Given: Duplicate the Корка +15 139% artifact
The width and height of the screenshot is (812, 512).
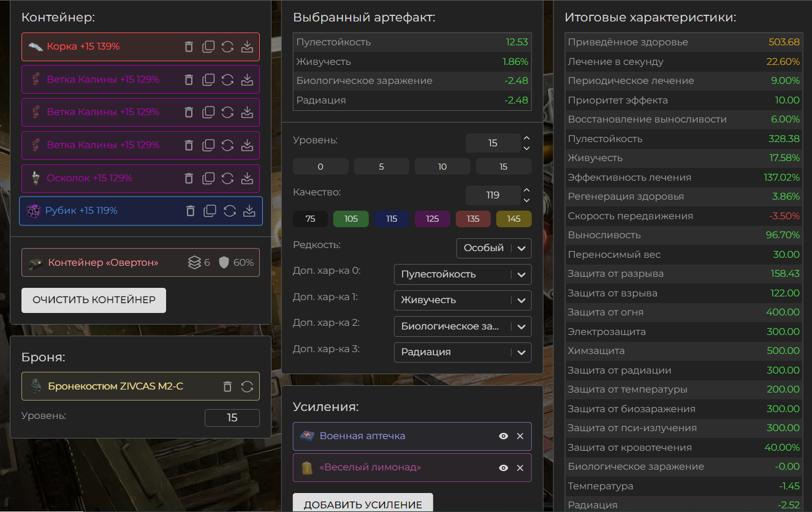Looking at the screenshot, I should point(208,47).
